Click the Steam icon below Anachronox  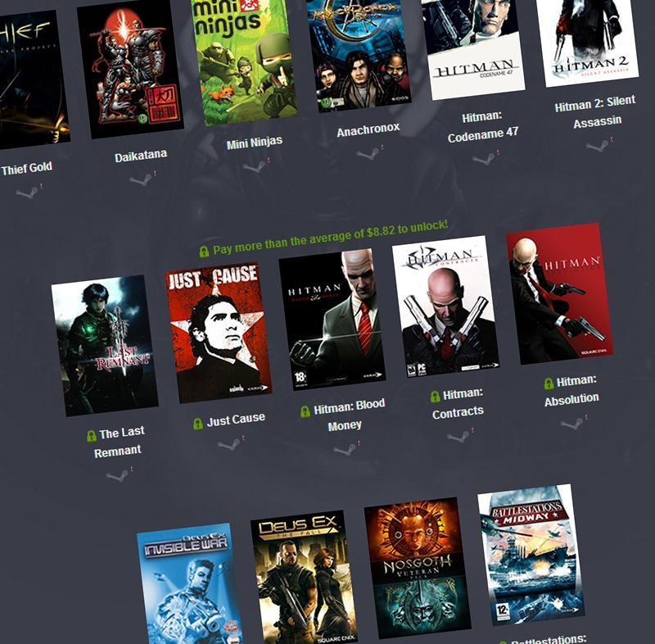(x=368, y=154)
